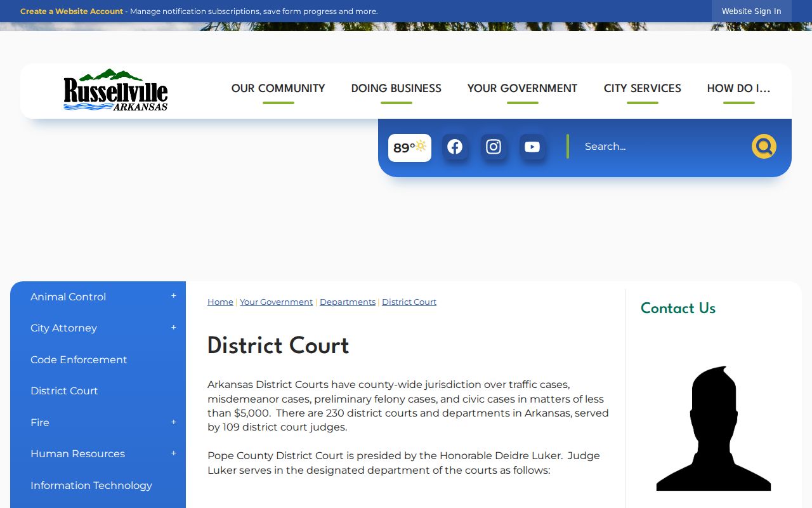Screen dimensions: 812x508
Task: Go to Home breadcrumb link
Action: 220,302
